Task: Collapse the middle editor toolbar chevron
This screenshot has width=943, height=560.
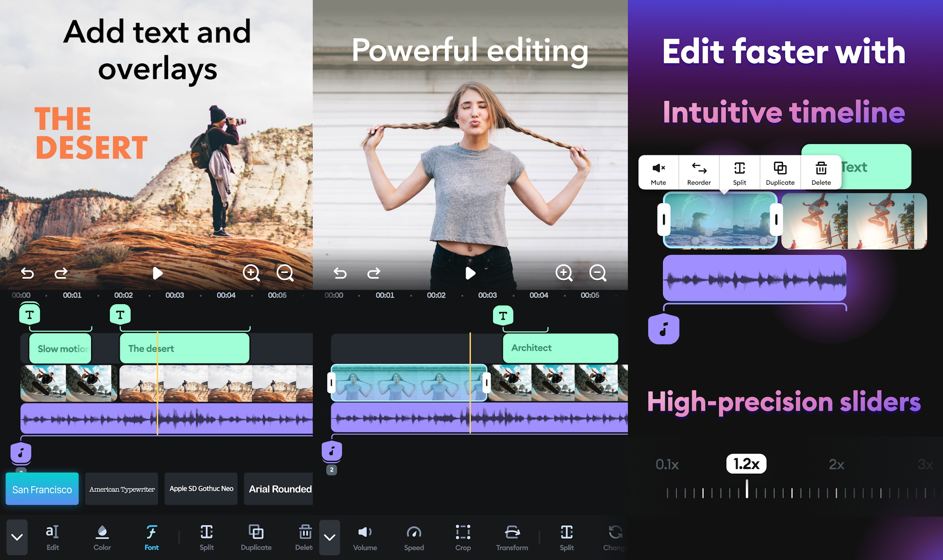Action: [x=330, y=537]
